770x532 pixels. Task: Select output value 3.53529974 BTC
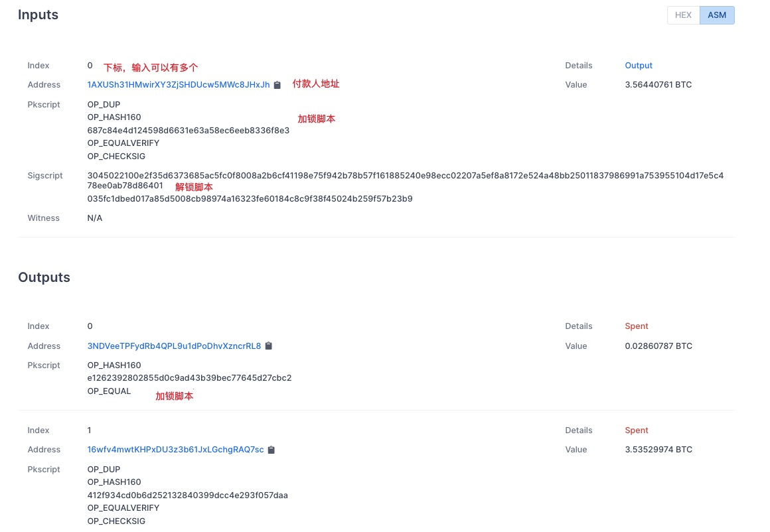tap(658, 450)
